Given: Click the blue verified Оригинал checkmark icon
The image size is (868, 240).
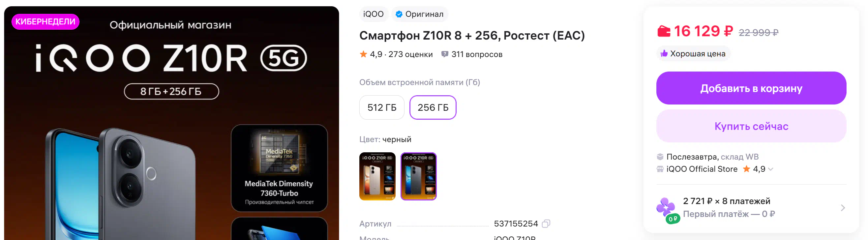Looking at the screenshot, I should [x=399, y=14].
